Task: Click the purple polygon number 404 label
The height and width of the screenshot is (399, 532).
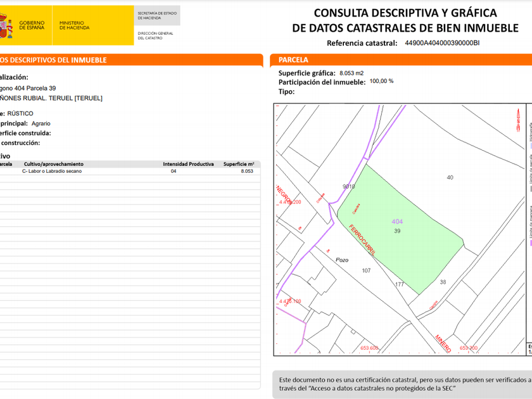Action: (397, 222)
